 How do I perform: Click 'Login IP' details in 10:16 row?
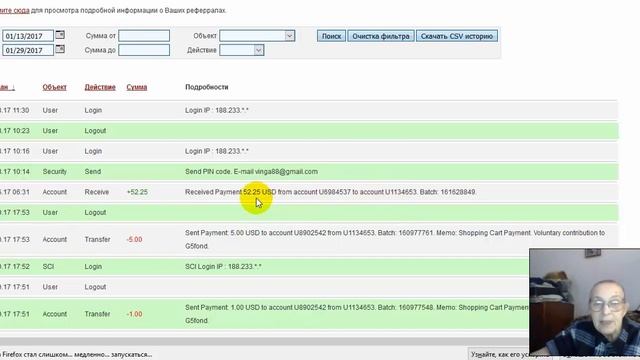tap(217, 151)
